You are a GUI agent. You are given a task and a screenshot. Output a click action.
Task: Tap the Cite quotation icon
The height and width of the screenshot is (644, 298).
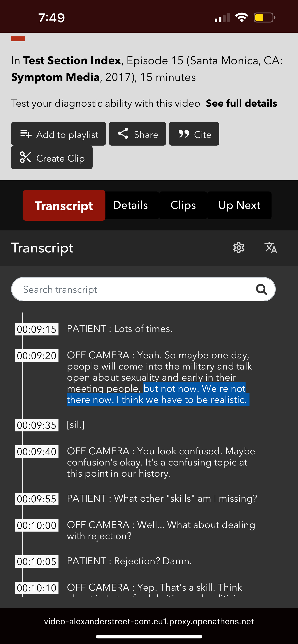(184, 134)
